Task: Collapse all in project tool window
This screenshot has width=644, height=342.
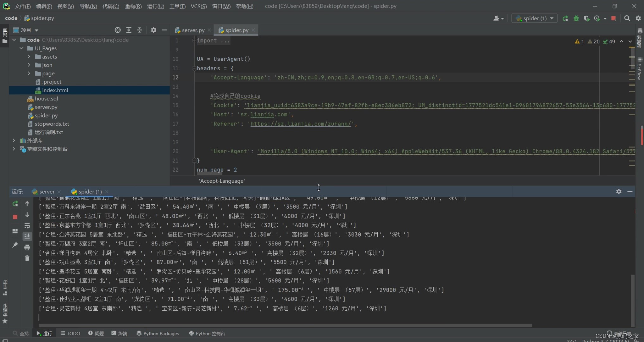Action: [x=139, y=30]
